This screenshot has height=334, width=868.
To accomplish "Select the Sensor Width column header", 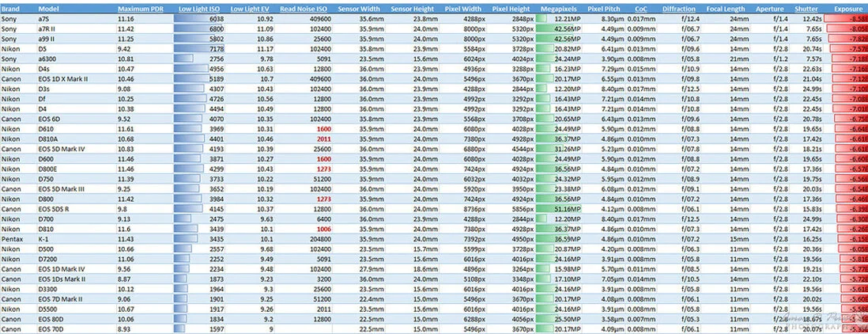I will point(359,9).
